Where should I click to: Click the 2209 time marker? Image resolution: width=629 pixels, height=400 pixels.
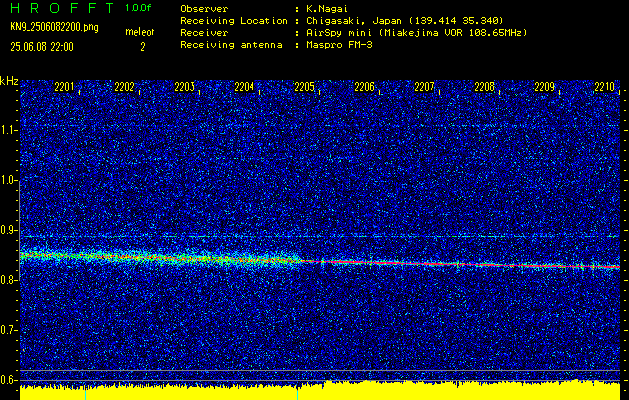click(x=544, y=87)
